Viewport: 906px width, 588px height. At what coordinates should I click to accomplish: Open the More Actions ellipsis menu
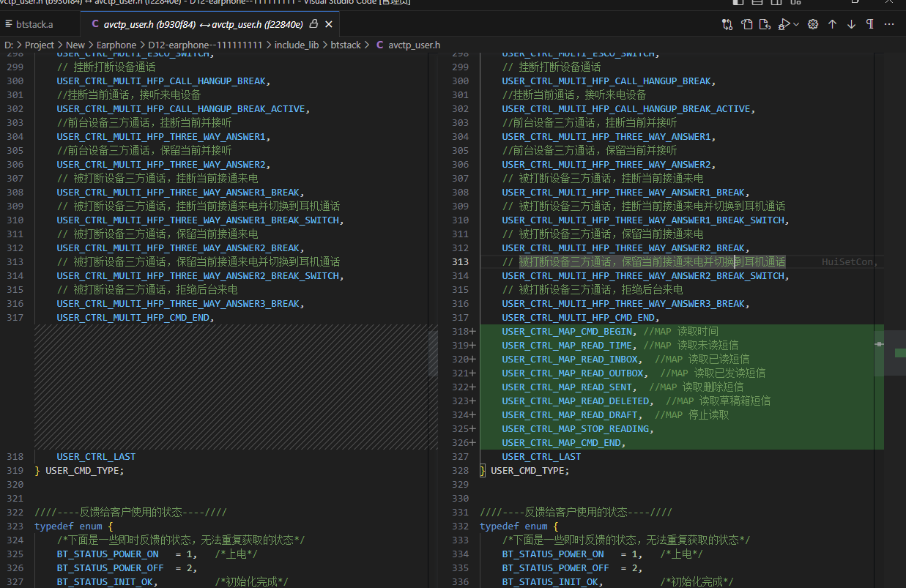coord(889,24)
